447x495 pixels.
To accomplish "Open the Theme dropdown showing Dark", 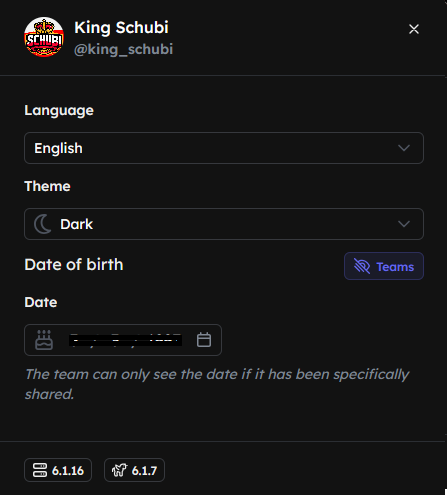I will pos(224,224).
